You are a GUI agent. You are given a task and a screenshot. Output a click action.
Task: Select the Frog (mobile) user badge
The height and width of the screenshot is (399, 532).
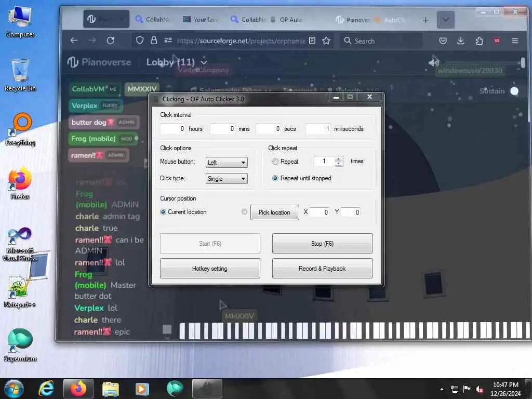pos(104,139)
